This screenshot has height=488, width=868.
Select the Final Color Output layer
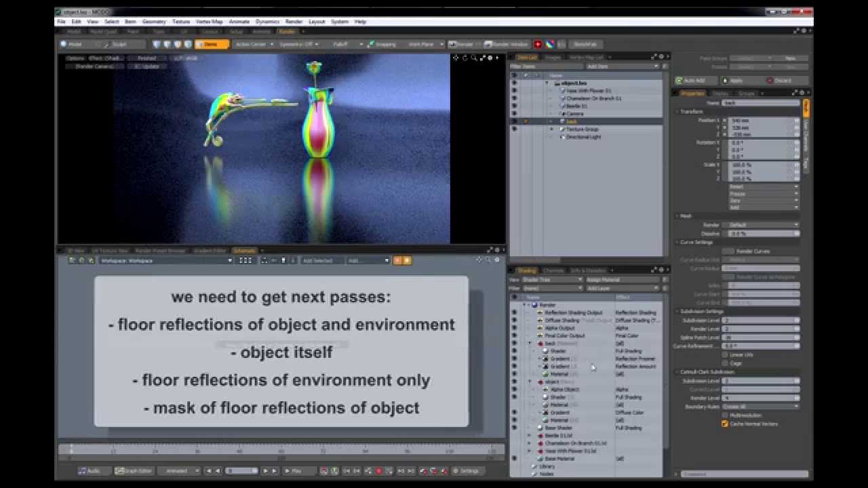tap(564, 335)
